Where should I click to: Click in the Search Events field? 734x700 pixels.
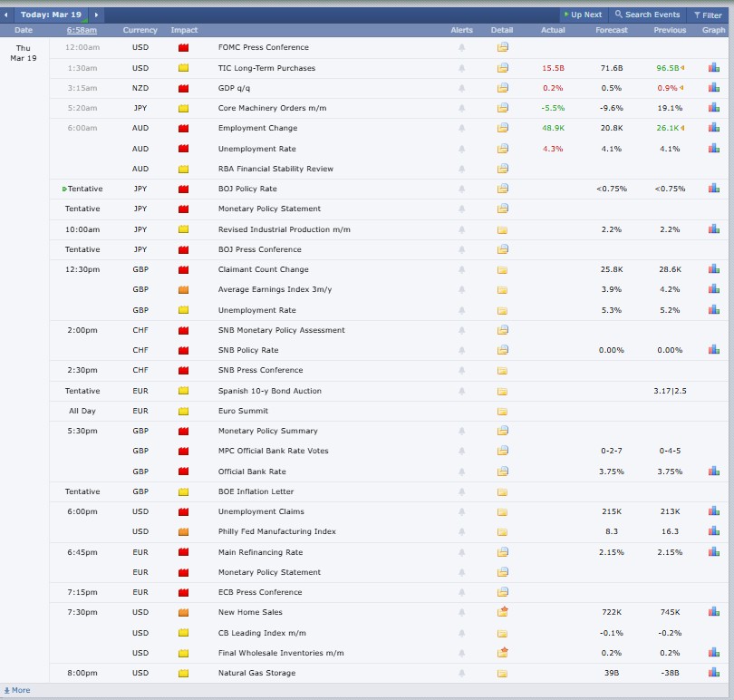pos(647,15)
